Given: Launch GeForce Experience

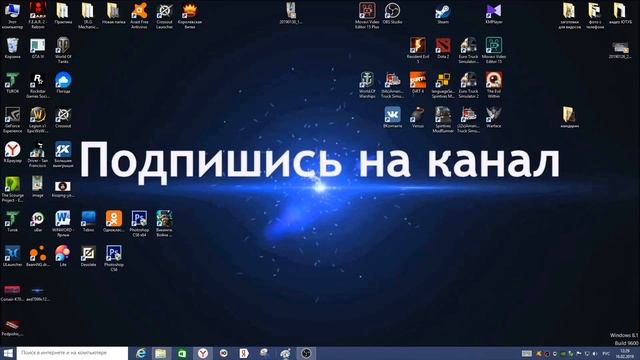Looking at the screenshot, I should tap(12, 120).
